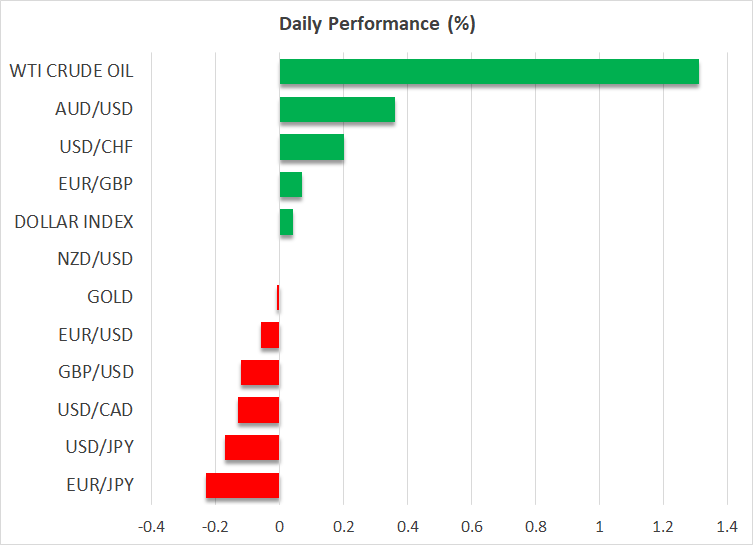Select the Dollar Index green bar
Screen dimensions: 753x545
[x=286, y=222]
